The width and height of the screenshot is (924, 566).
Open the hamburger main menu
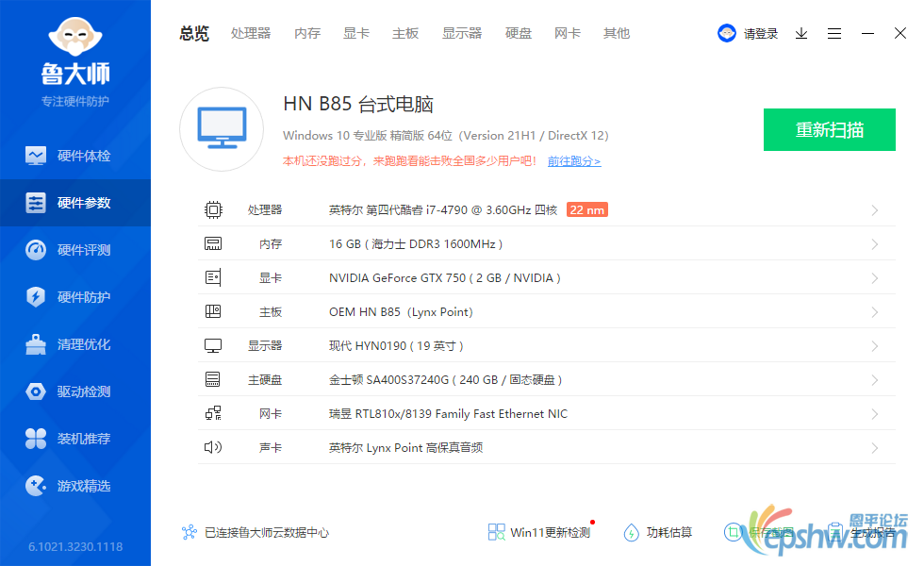click(834, 34)
